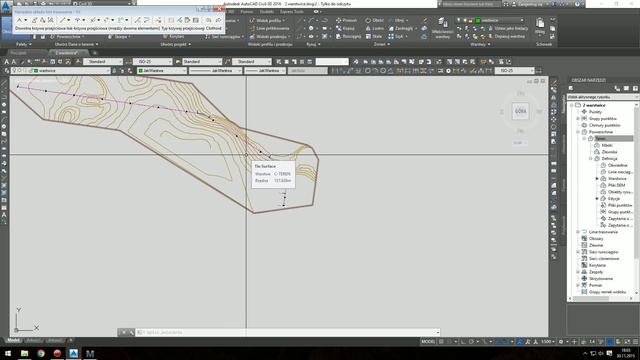Switch to AutoCAD Civil 3D taskbar icon
Screen dimensions: 640x360
pyautogui.click(x=73, y=353)
